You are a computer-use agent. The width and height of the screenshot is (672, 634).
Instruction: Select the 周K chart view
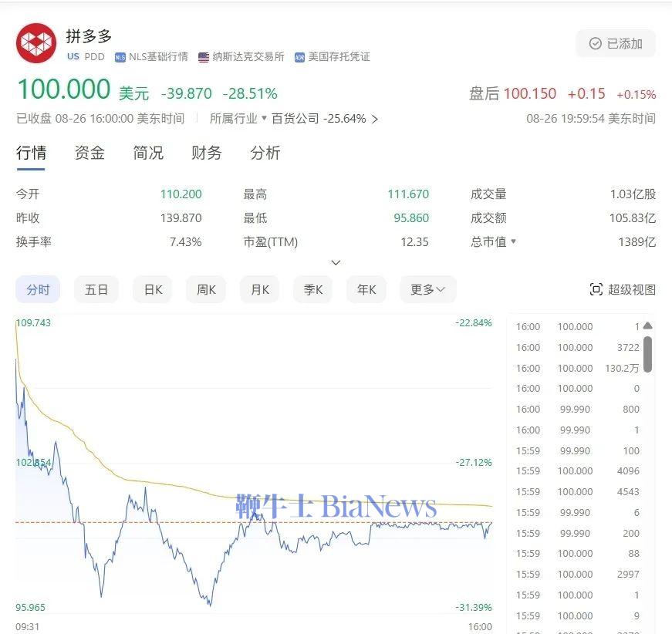206,289
